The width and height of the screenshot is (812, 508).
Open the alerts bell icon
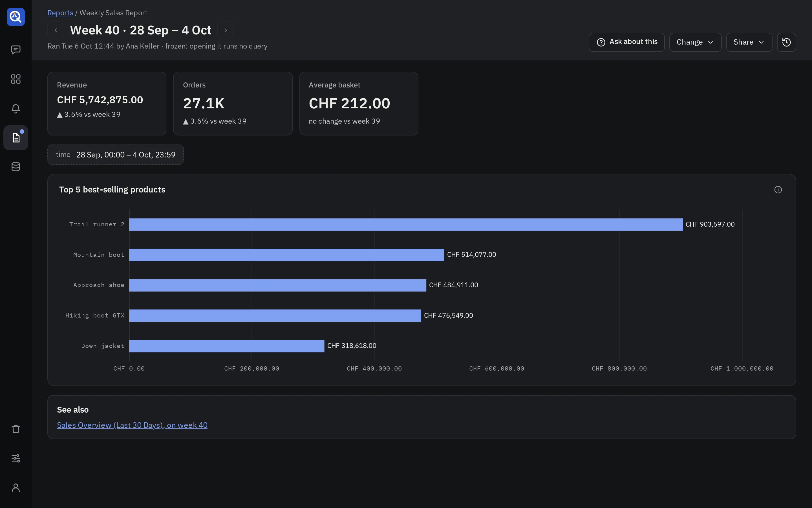click(x=16, y=109)
